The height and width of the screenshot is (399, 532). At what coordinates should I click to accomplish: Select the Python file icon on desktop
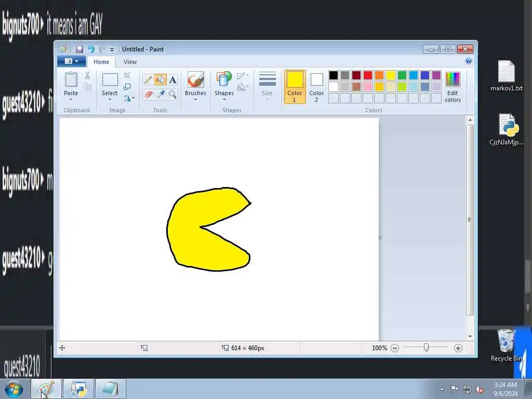tap(506, 129)
